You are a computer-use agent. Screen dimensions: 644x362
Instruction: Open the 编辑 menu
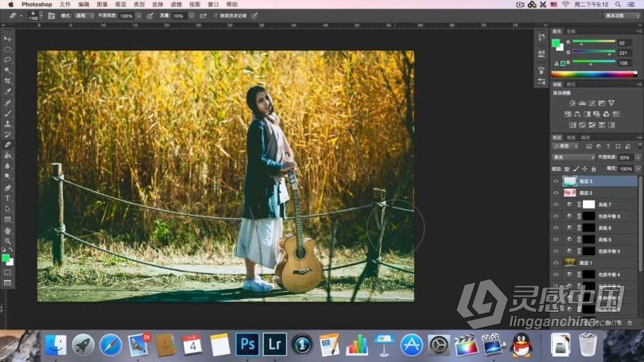[x=83, y=4]
